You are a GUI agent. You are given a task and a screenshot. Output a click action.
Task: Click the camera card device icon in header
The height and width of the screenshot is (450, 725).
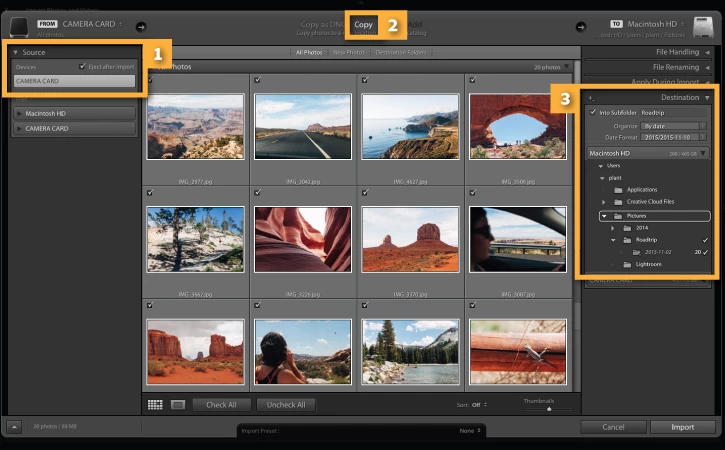click(x=19, y=27)
